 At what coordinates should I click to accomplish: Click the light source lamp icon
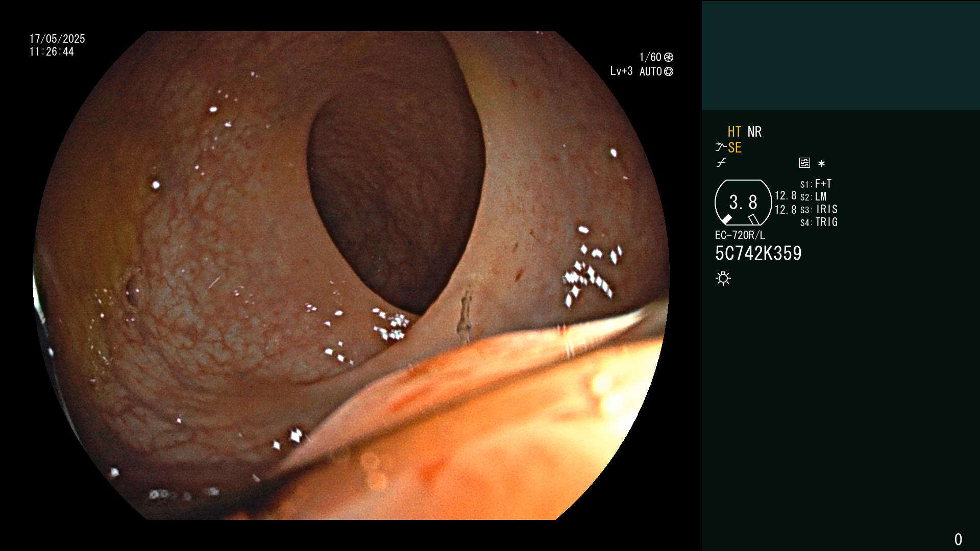[x=723, y=279]
